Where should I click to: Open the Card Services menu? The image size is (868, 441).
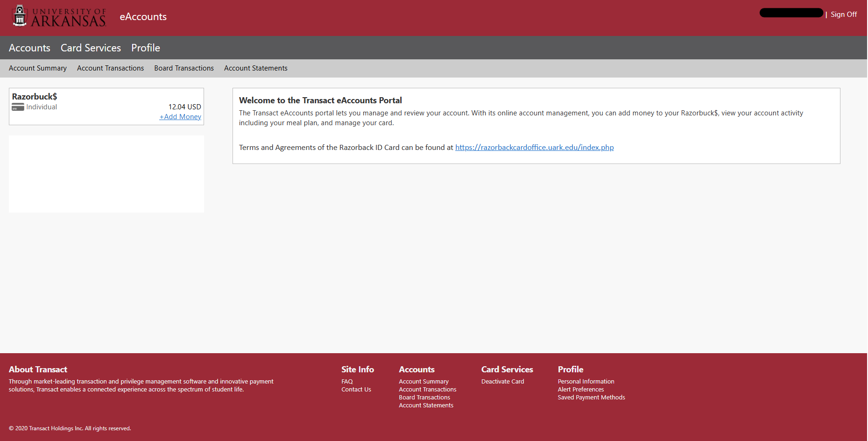(91, 48)
